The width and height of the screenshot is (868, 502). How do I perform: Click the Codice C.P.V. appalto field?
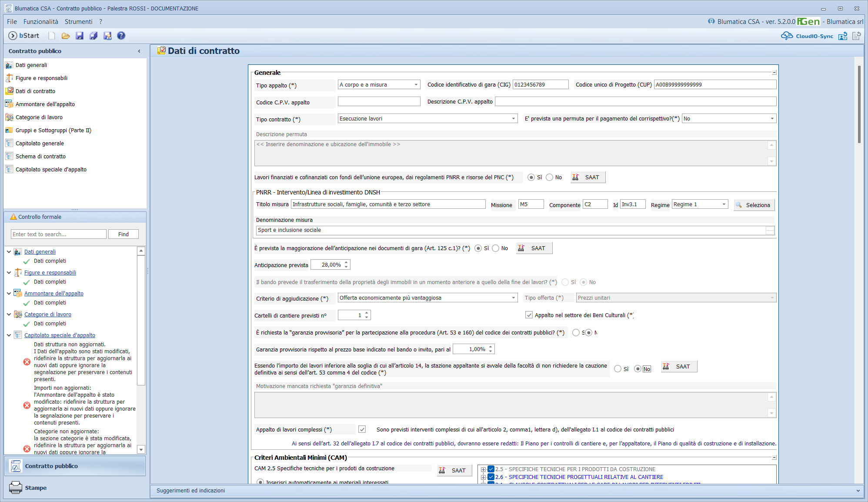pyautogui.click(x=379, y=102)
